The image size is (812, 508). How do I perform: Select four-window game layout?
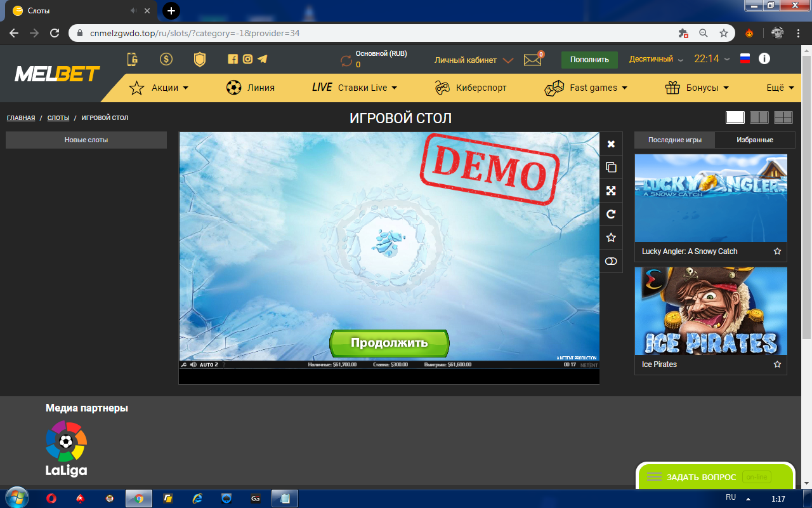point(783,117)
